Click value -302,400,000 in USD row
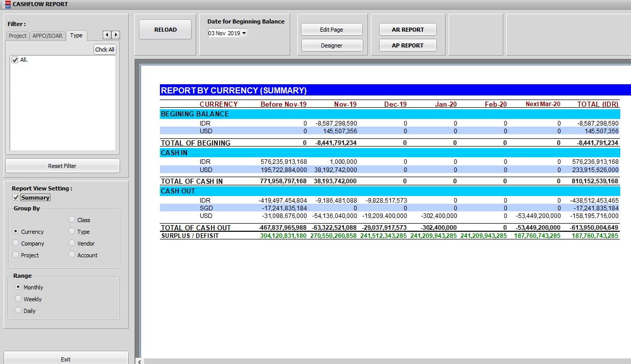Viewport: 631px width, 364px height. 438,216
